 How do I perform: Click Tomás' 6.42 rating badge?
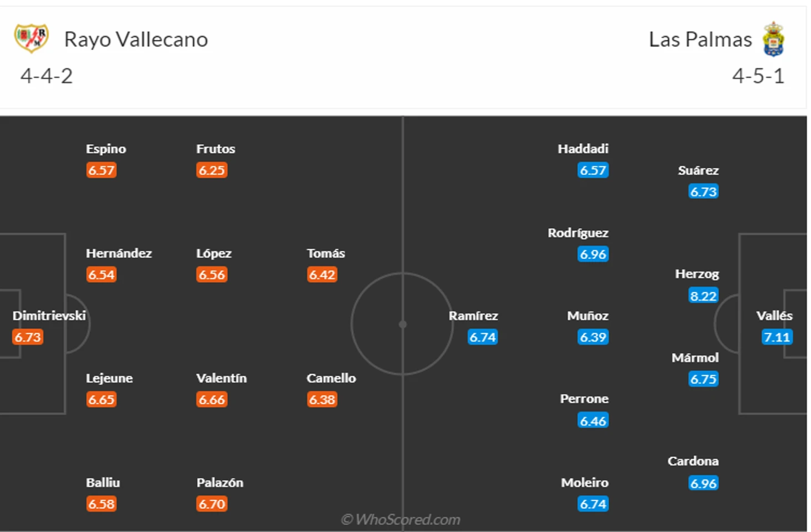322,274
